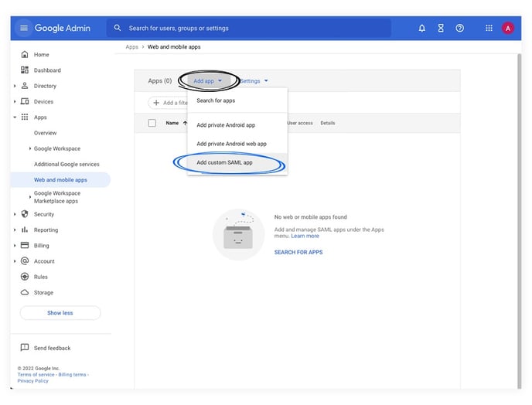This screenshot has width=532, height=405.
Task: Open the tasks hourglass icon
Action: [441, 28]
